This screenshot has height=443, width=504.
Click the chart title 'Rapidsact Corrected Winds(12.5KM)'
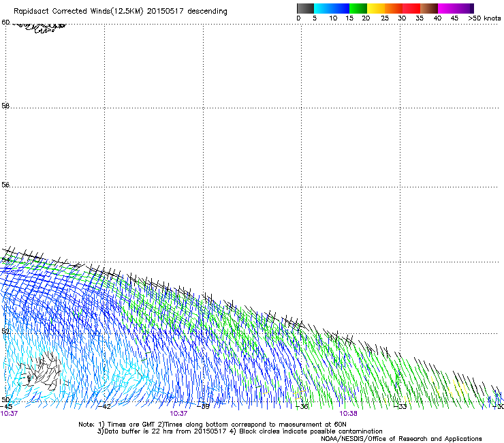pos(78,12)
